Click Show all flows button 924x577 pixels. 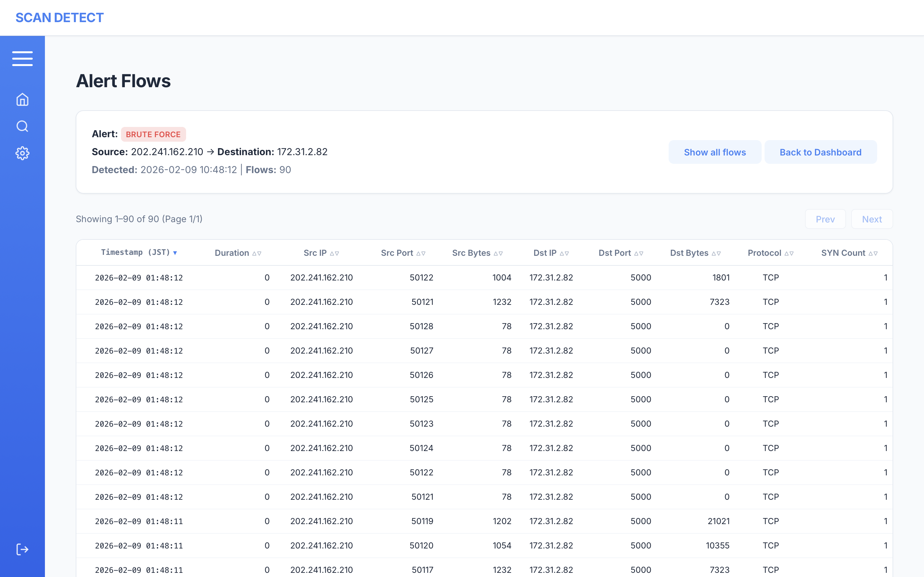[x=714, y=152]
